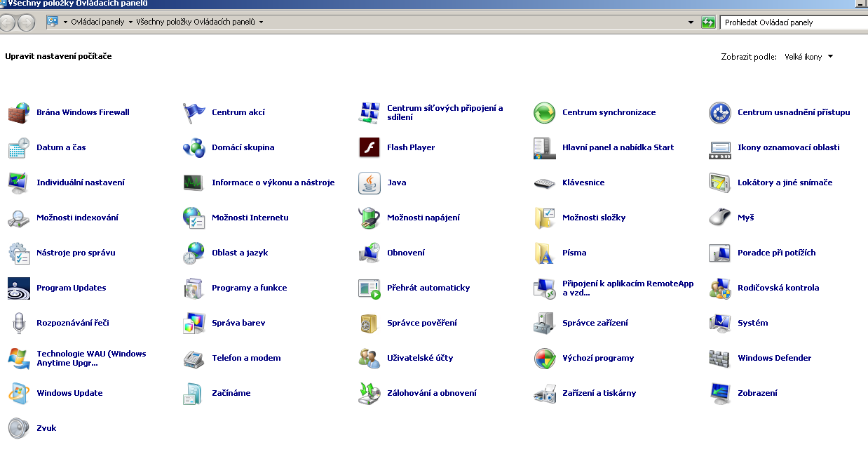Viewport: 868px width, 466px height.
Task: Open the Datum a čas calendar icon
Action: click(x=19, y=147)
